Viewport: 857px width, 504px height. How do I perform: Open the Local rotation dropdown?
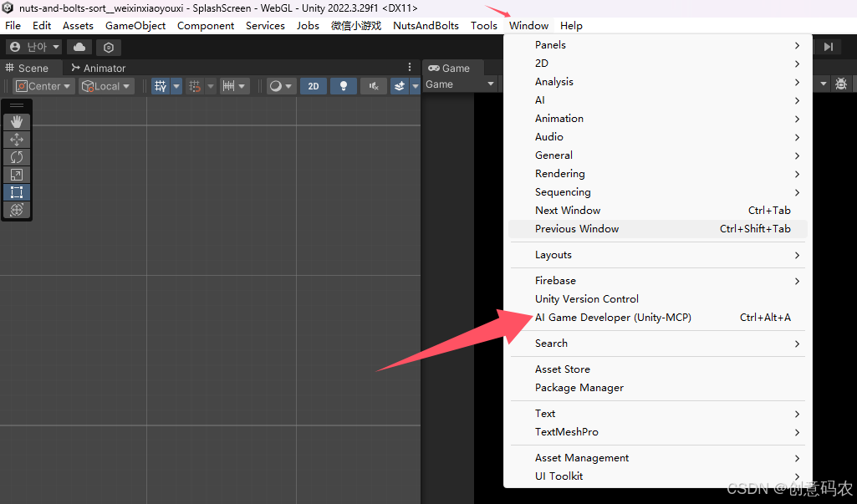106,86
